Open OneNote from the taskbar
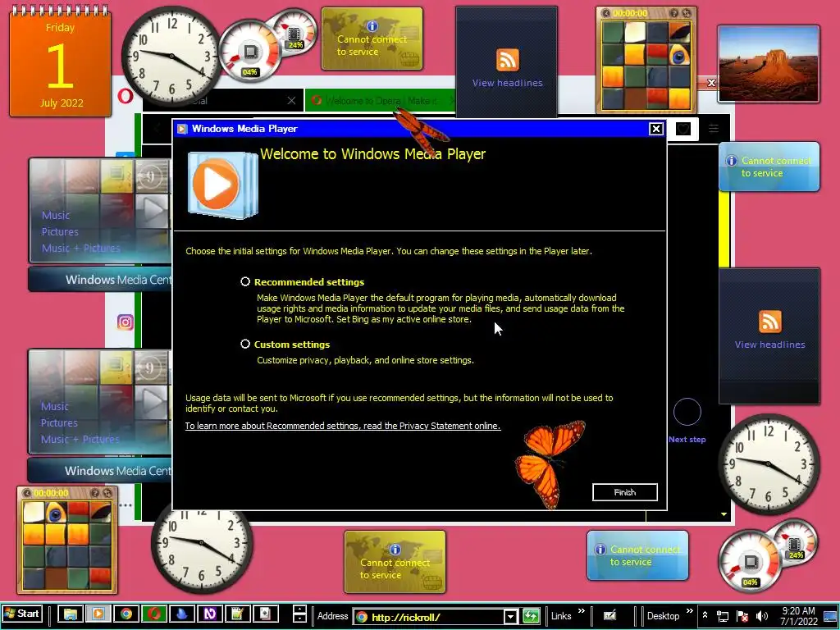Viewport: 840px width, 630px height. point(210,614)
